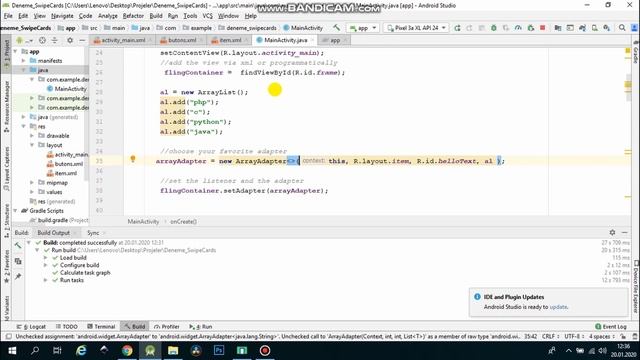640x360 pixels.
Task: Expand the values folder
Action: [x=32, y=192]
